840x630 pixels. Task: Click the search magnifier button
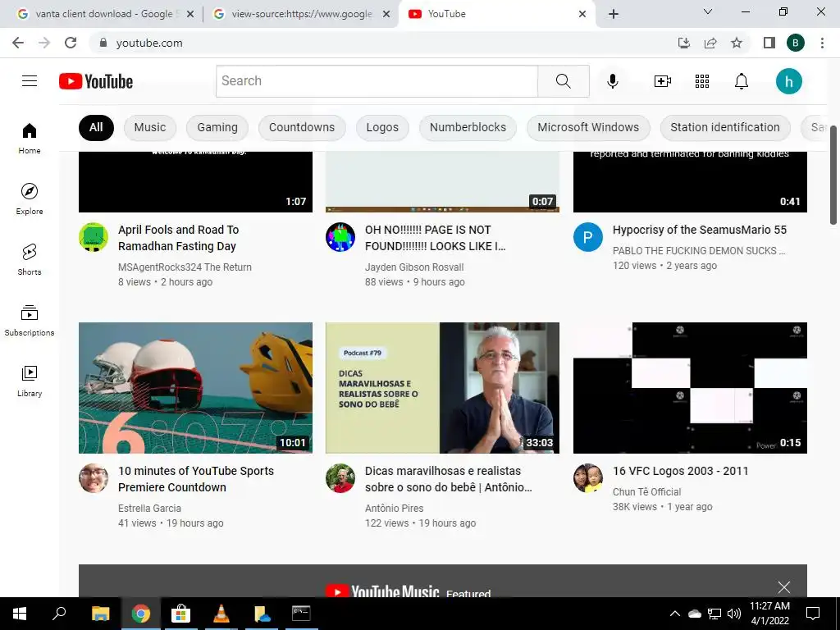tap(563, 81)
